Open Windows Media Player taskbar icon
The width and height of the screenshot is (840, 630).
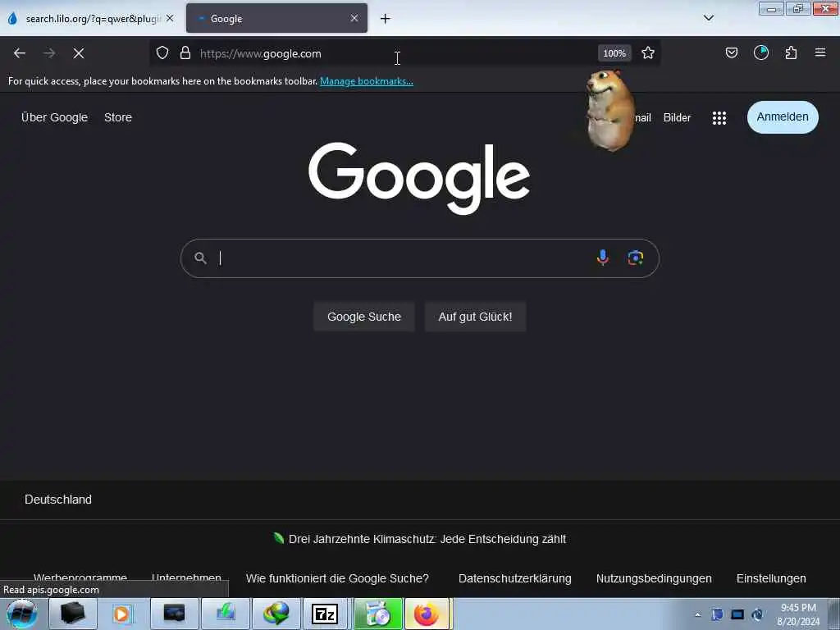coord(122,614)
